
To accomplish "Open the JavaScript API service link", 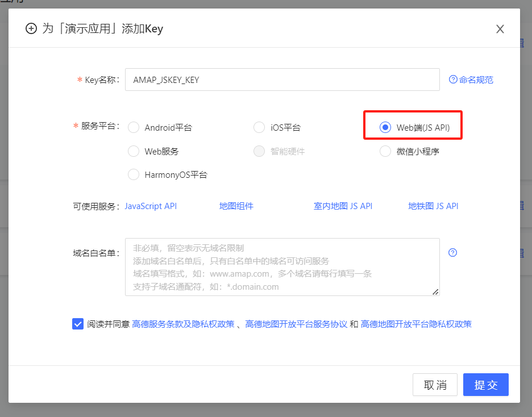I will [x=151, y=206].
